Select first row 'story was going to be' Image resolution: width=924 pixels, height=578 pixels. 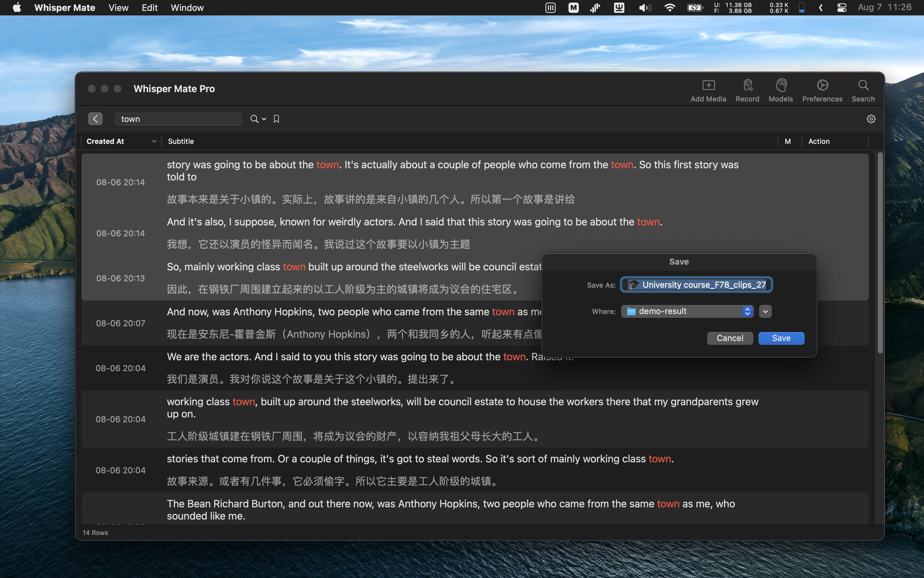475,182
